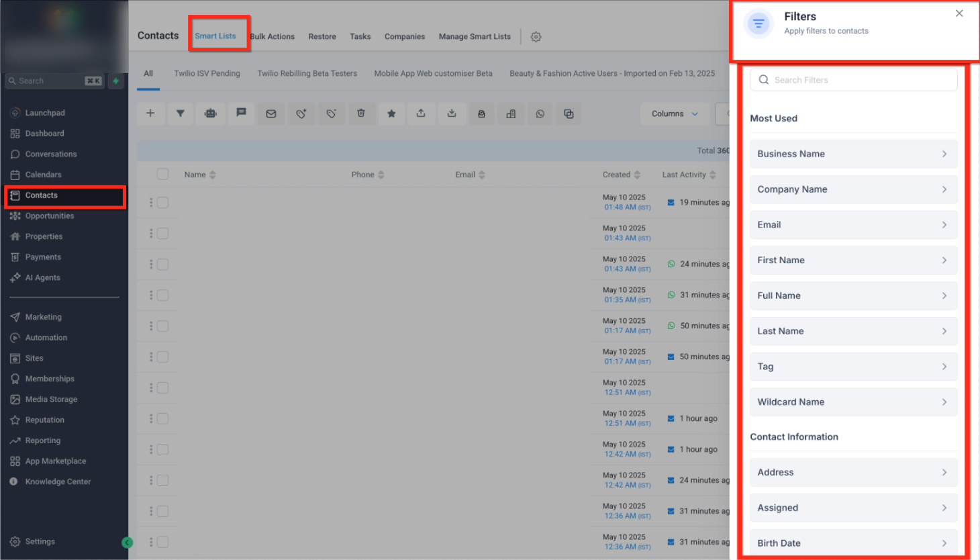
Task: Click the remove tag icon
Action: coord(331,113)
